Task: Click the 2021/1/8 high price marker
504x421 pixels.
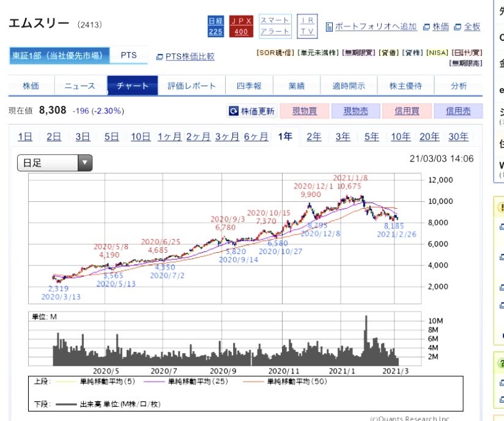Action: tap(351, 182)
